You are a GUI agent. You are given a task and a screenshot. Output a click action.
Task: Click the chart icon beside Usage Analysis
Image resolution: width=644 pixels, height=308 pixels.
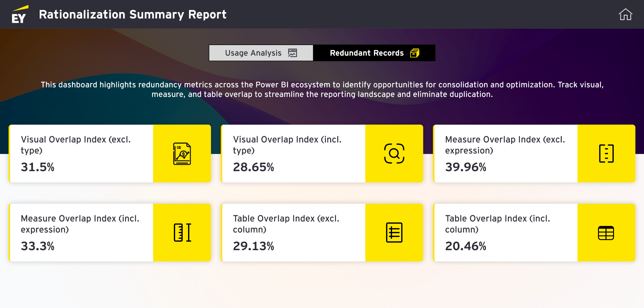[x=293, y=53]
